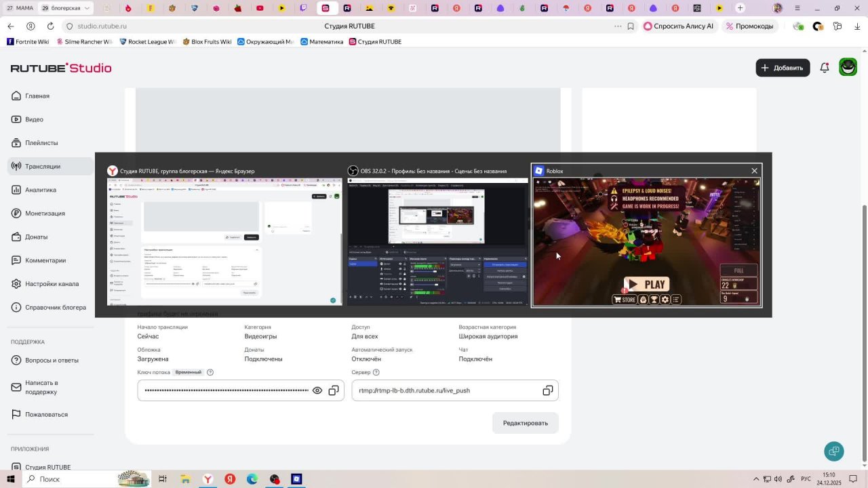The width and height of the screenshot is (868, 488).
Task: Open the support chat bubble button
Action: [834, 451]
